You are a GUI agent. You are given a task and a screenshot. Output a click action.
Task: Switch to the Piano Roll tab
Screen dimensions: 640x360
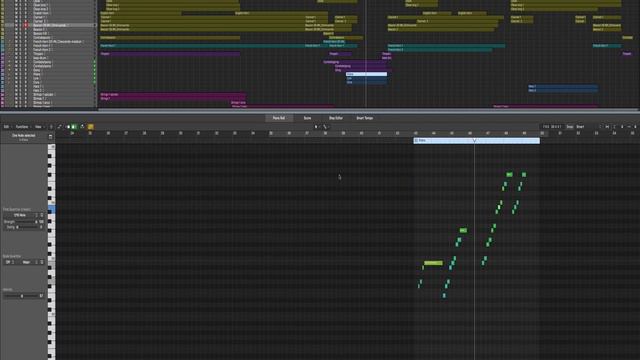[x=279, y=118]
